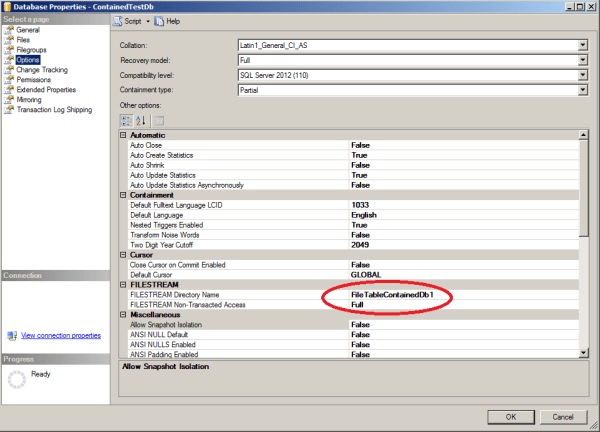
Task: Click the General page icon
Action: point(9,30)
